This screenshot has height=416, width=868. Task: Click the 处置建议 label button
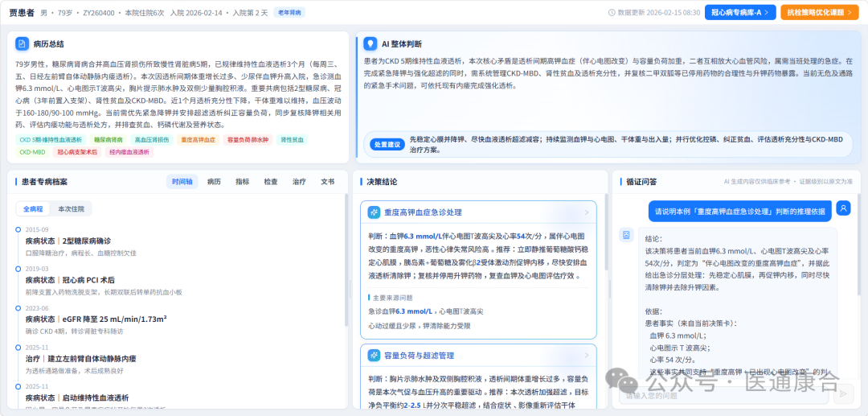(387, 144)
